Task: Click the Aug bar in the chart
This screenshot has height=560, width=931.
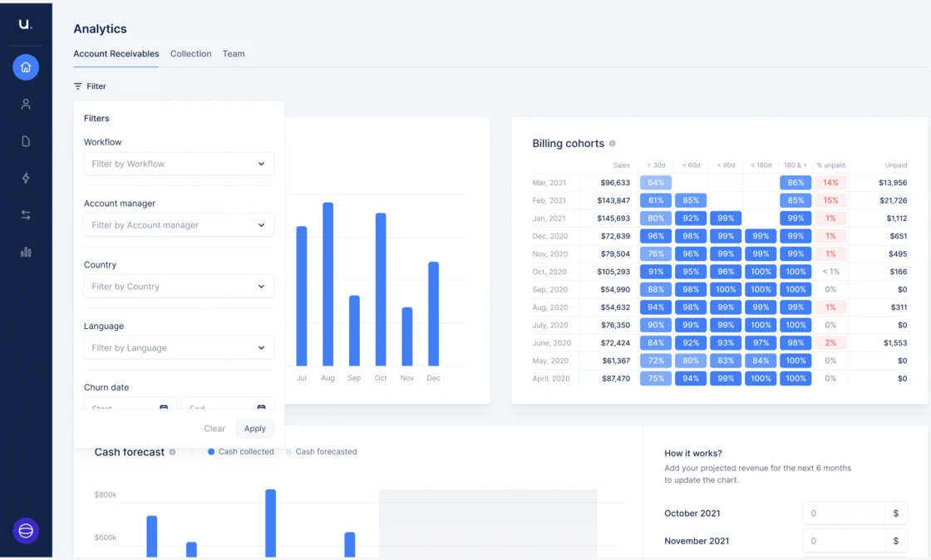Action: 328,284
